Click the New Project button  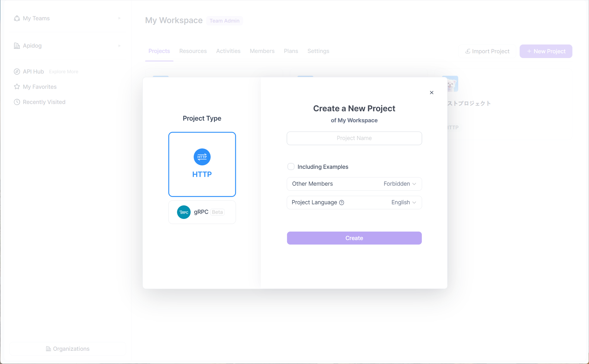[546, 51]
